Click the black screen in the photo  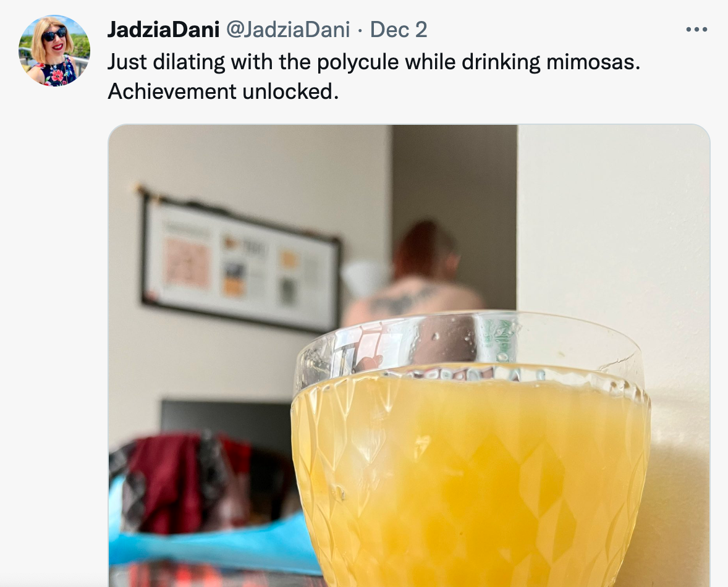(x=226, y=422)
